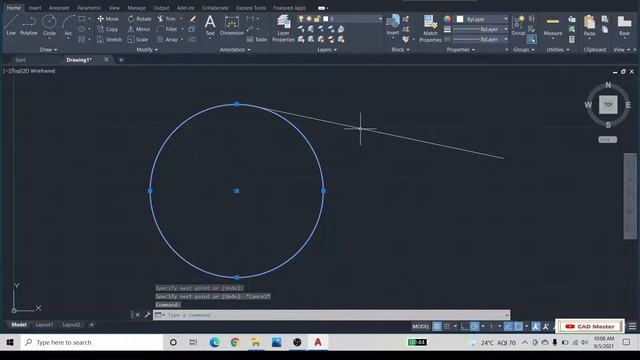640x360 pixels.
Task: Expand the Modify panel
Action: tap(147, 50)
